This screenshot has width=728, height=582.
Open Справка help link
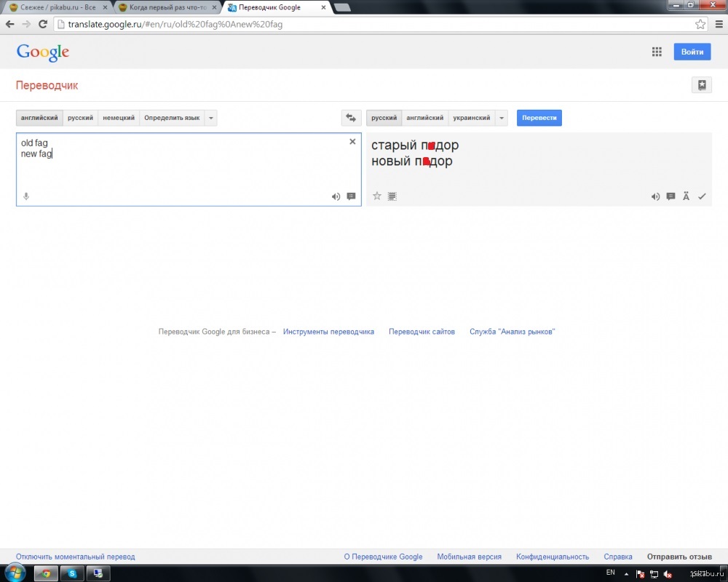pyautogui.click(x=617, y=557)
